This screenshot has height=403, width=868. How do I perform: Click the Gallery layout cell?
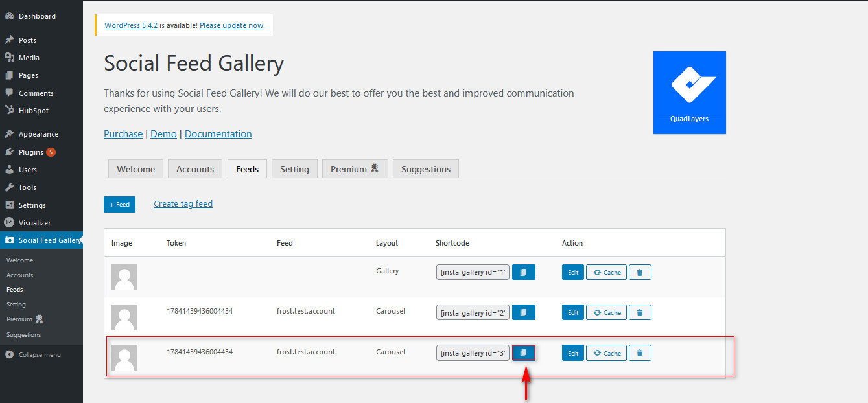coord(388,271)
